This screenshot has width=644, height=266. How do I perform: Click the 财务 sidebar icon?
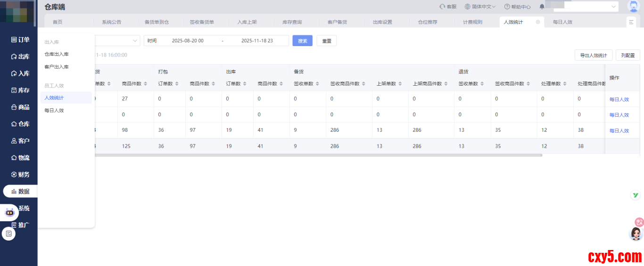click(x=14, y=175)
